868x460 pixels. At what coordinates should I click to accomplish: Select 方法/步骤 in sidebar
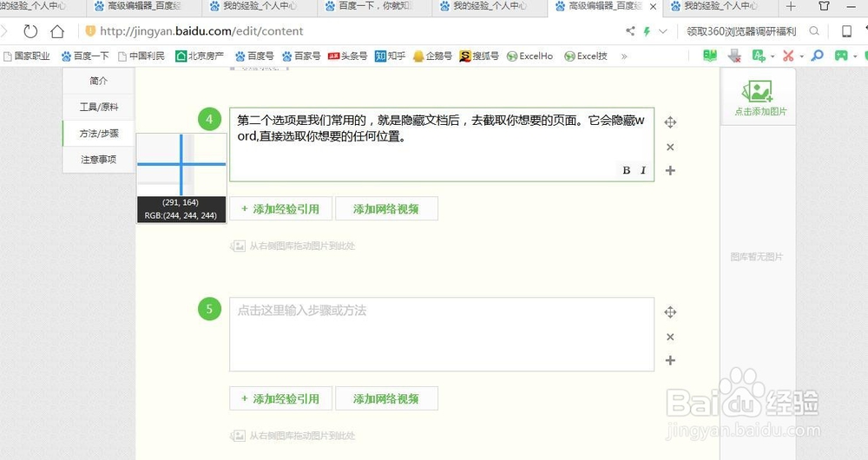click(99, 134)
